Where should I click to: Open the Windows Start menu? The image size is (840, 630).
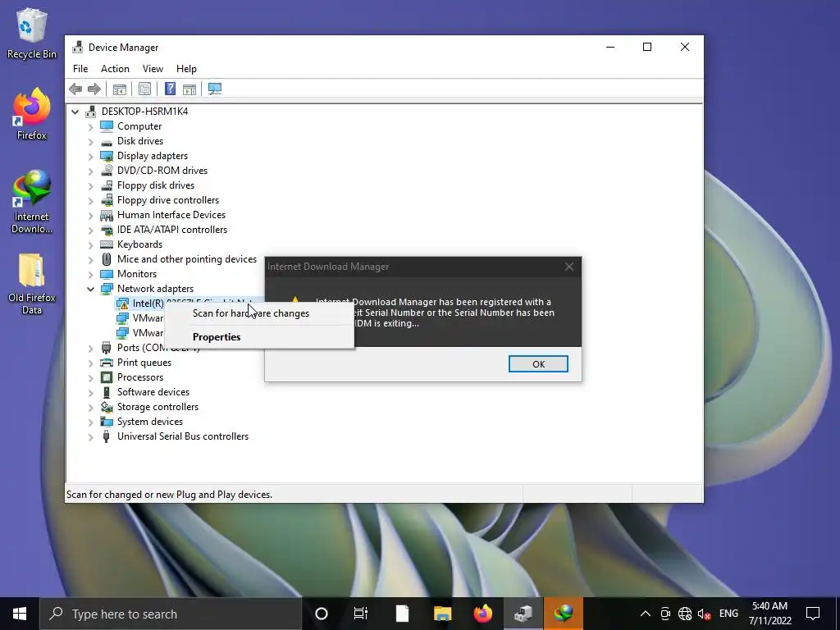coord(20,614)
